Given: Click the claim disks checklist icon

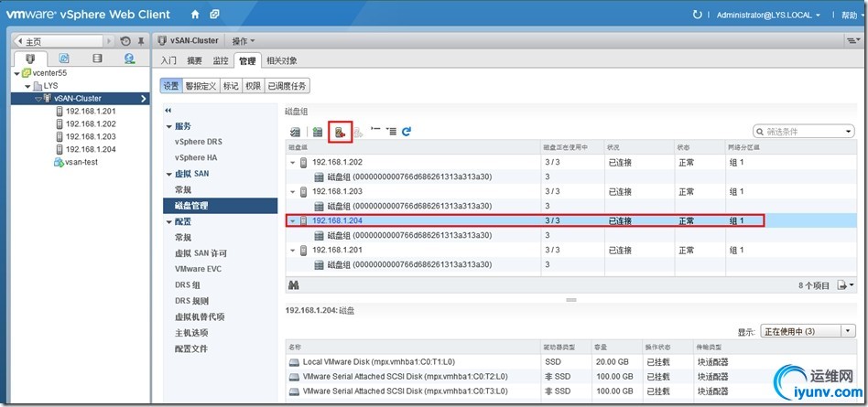Looking at the screenshot, I should (295, 132).
